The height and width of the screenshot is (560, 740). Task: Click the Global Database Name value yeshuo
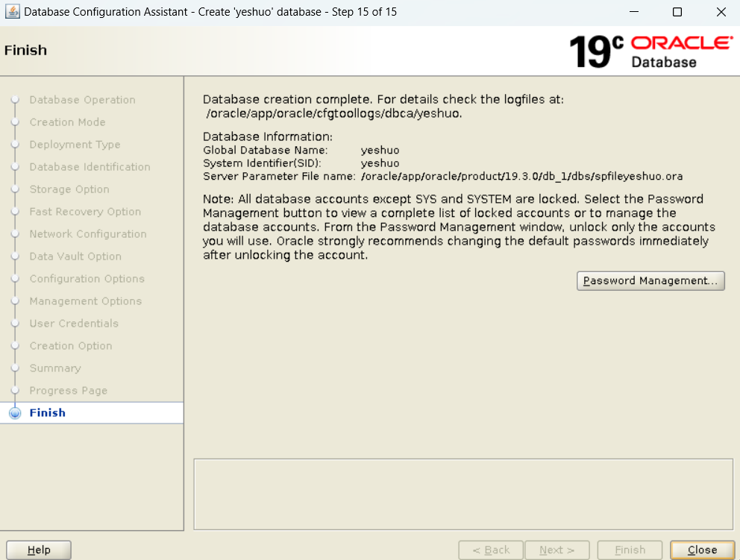tap(380, 150)
